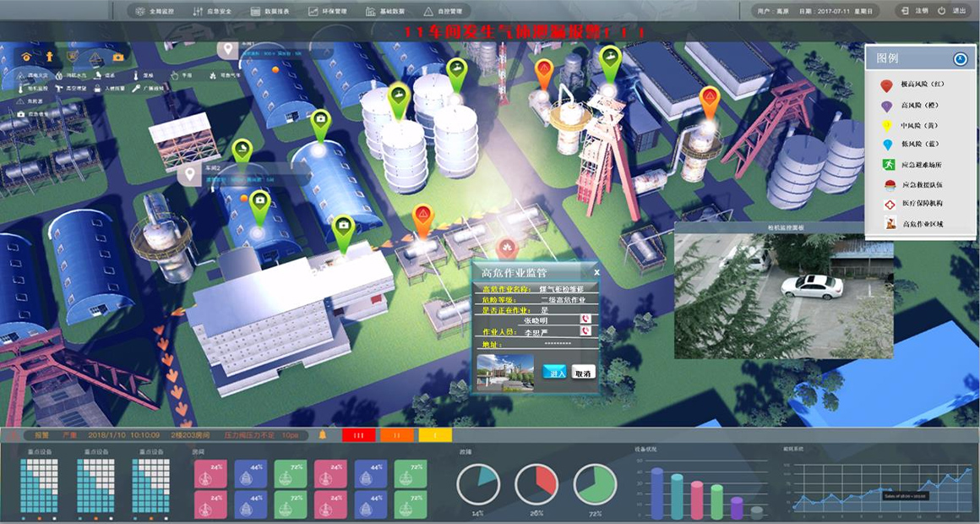The image size is (980, 524).
Task: Close the 图例 legend panel
Action: pos(959,59)
